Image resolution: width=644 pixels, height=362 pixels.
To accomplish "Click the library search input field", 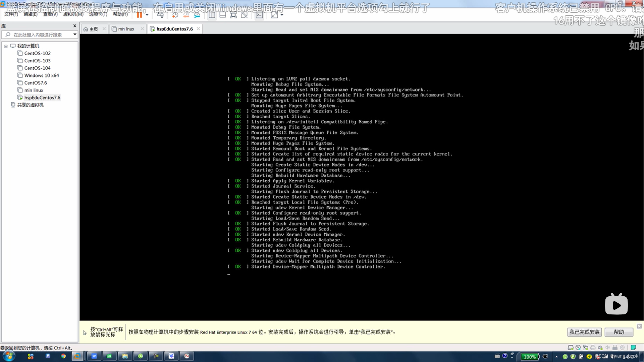I will click(x=39, y=35).
